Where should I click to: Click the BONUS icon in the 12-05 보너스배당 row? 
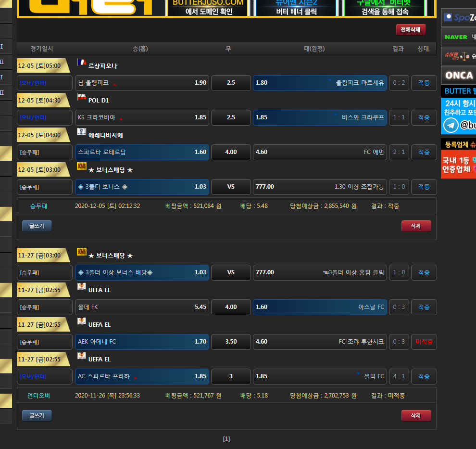click(x=81, y=167)
